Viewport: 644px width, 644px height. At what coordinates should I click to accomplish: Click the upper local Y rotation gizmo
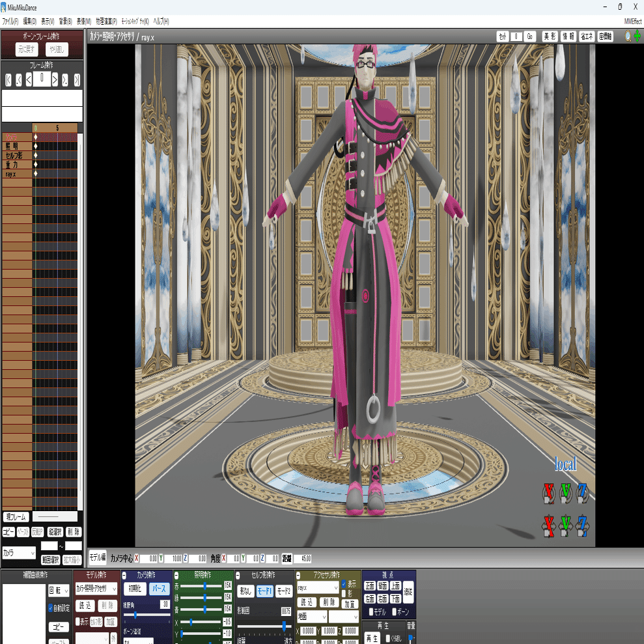click(x=566, y=493)
